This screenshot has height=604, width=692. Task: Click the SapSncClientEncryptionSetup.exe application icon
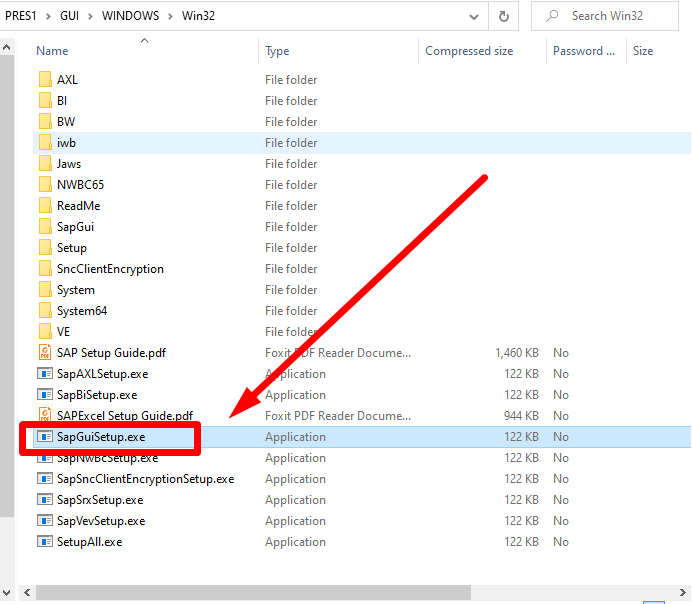click(45, 479)
